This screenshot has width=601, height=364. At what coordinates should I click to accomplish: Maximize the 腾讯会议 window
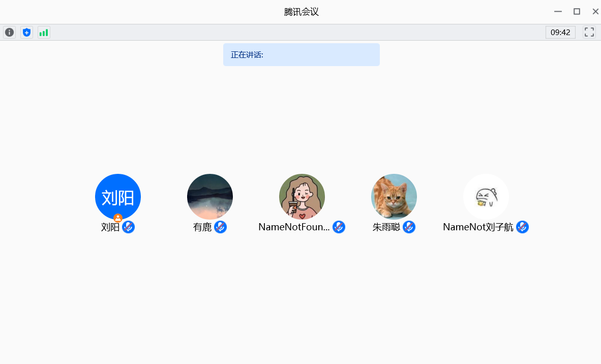(x=577, y=12)
